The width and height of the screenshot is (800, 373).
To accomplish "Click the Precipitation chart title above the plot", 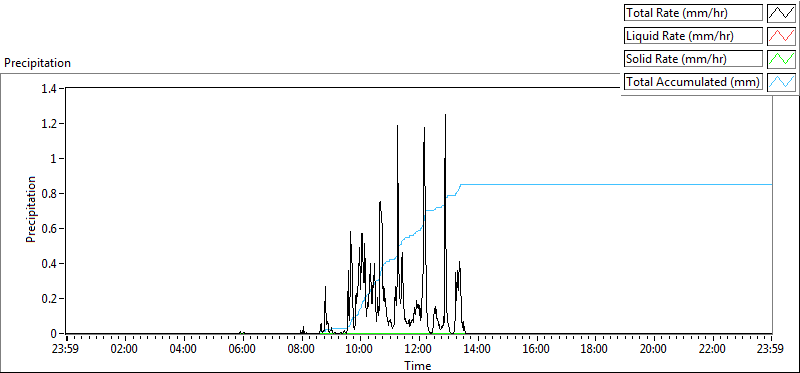I will (x=37, y=63).
